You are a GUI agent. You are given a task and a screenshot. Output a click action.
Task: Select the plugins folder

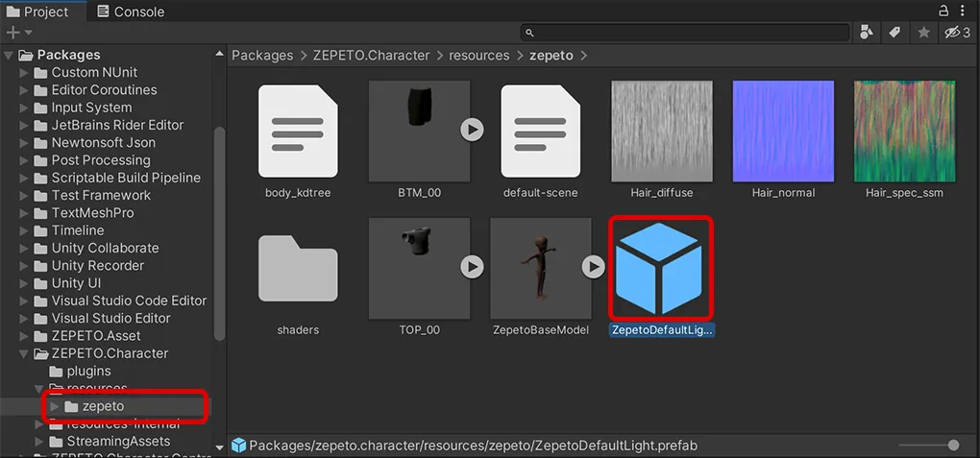point(80,372)
